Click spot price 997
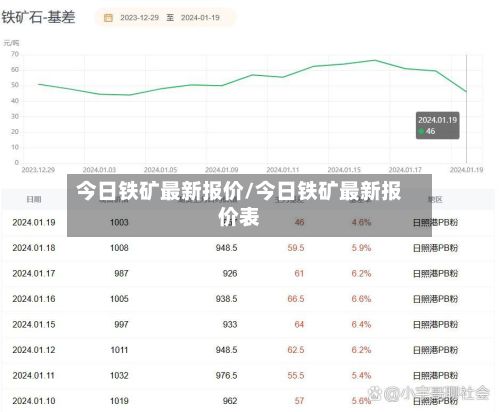 121,325
